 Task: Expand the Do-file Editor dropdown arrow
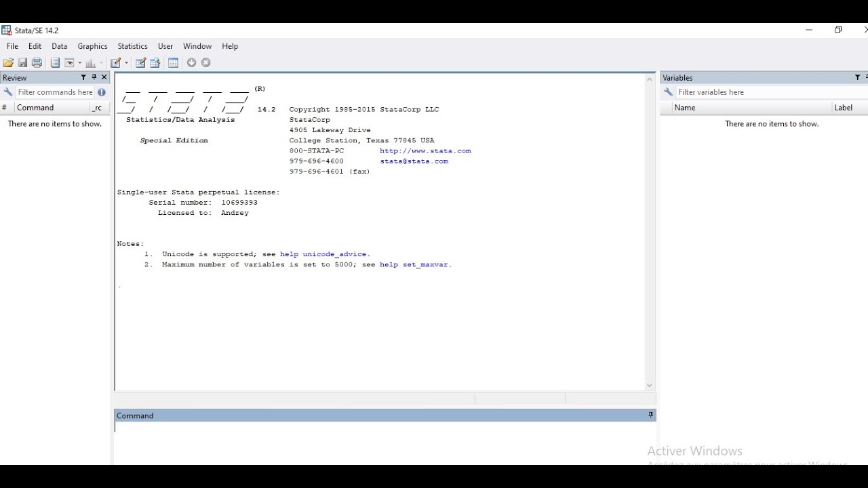126,63
